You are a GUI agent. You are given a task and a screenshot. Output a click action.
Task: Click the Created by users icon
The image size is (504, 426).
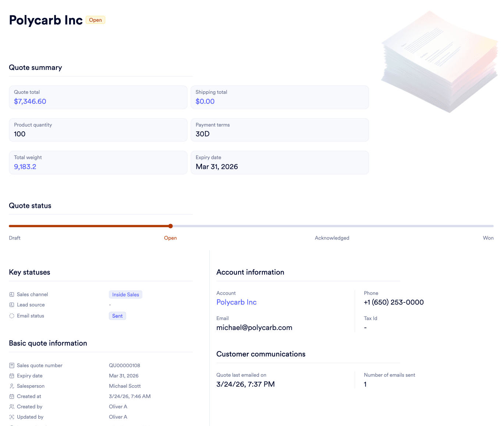11,407
